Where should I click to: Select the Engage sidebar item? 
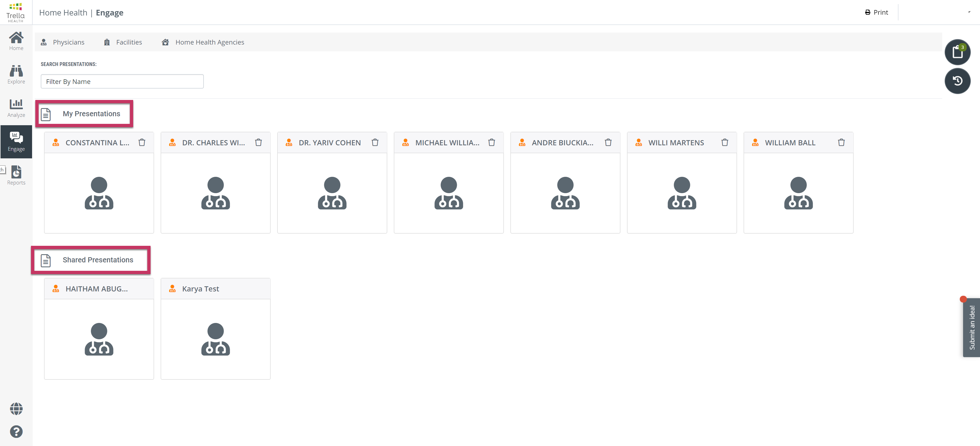tap(16, 142)
